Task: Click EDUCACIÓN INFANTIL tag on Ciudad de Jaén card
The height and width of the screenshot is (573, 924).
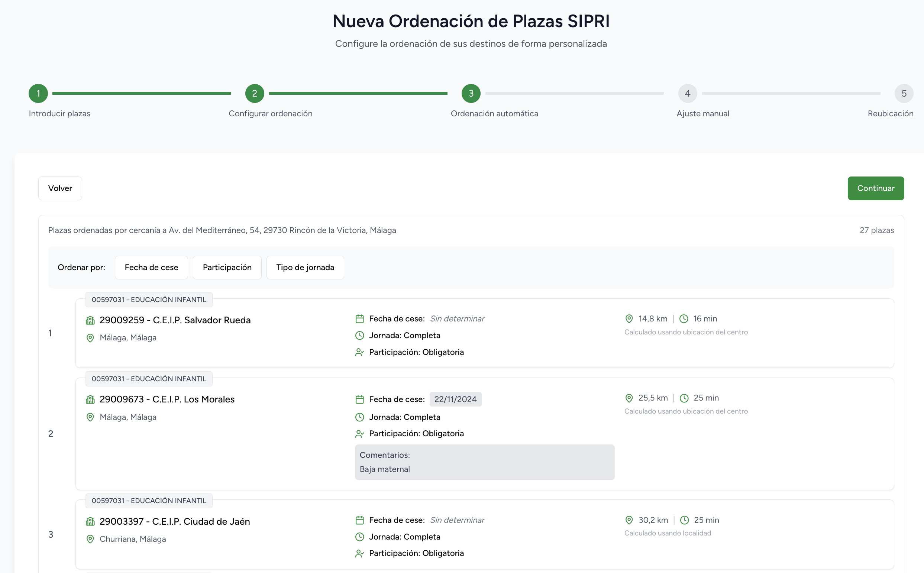Action: pyautogui.click(x=149, y=501)
